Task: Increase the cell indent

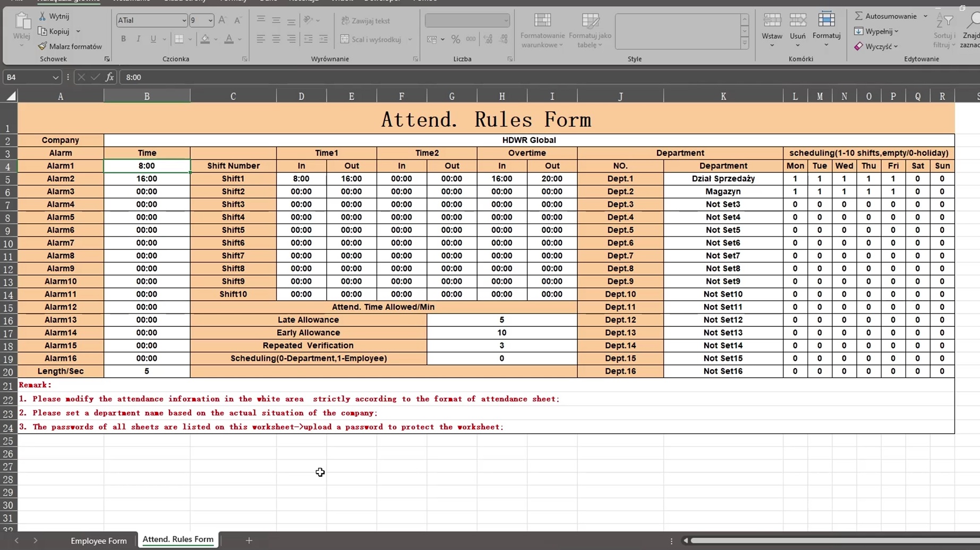Action: click(323, 39)
